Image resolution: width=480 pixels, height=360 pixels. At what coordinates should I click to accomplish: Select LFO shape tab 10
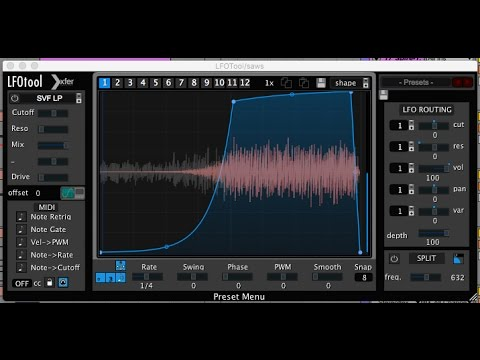(x=219, y=83)
